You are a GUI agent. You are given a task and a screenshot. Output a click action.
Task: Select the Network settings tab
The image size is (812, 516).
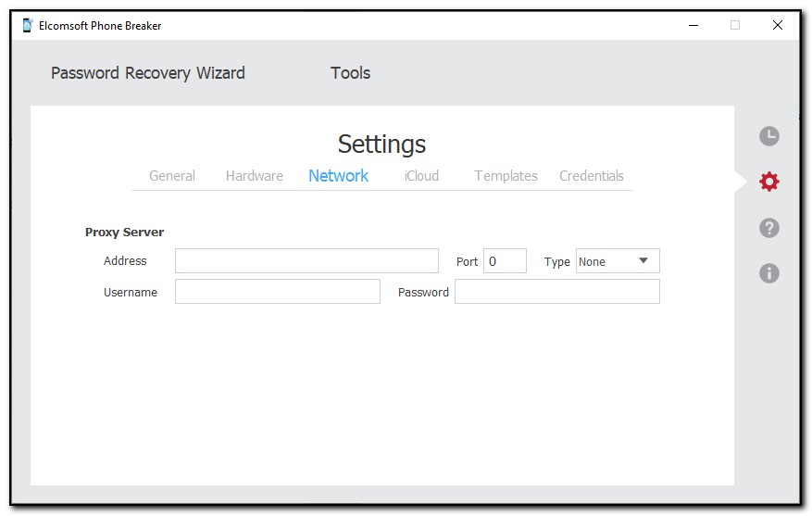click(x=339, y=176)
